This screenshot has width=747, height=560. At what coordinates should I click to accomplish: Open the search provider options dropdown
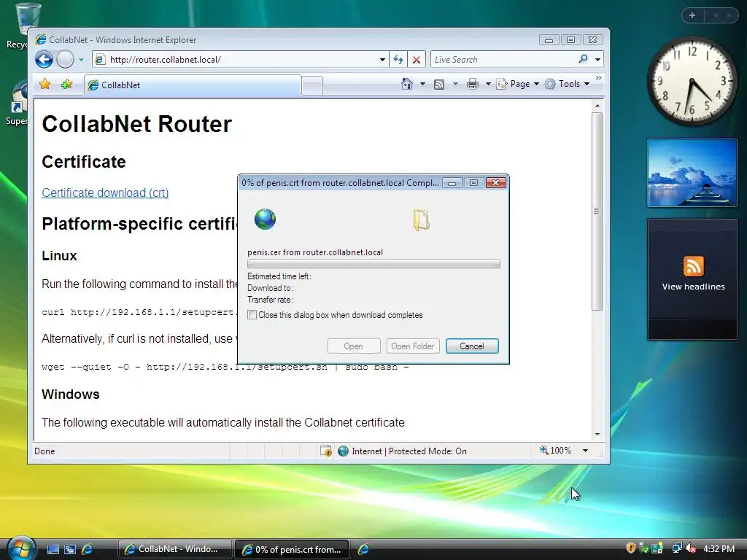(x=597, y=60)
